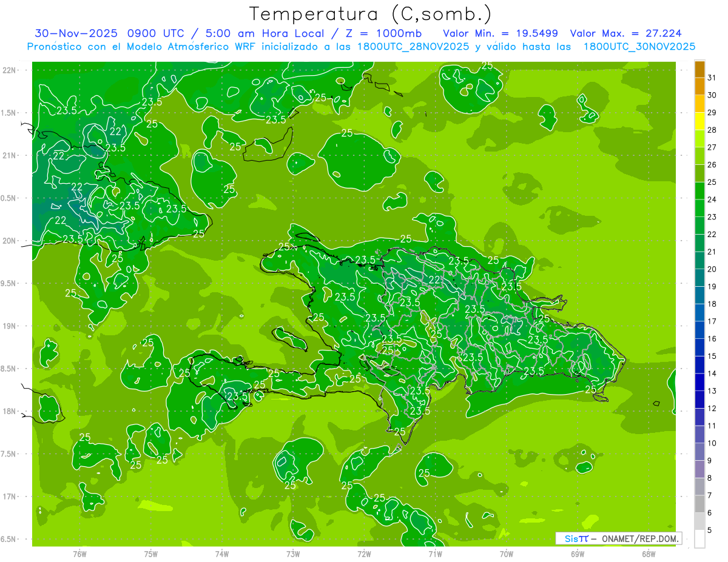Click the 72W longitude axis label
This screenshot has height=562, width=728.
pyautogui.click(x=364, y=554)
